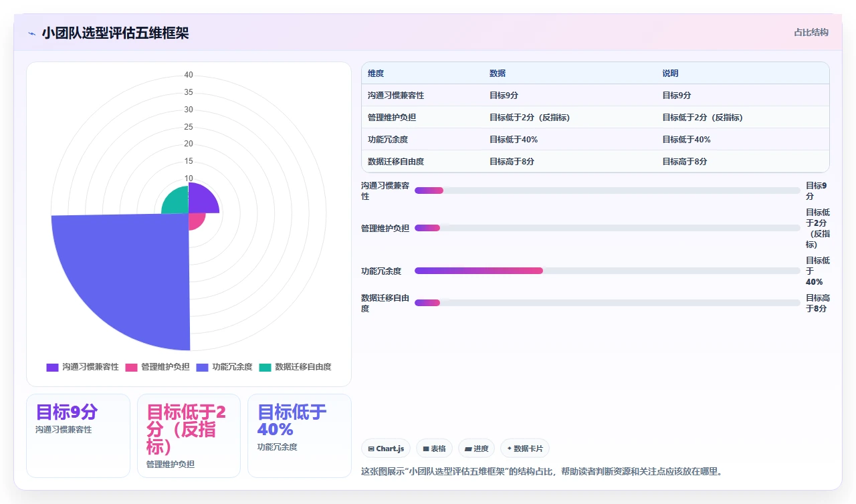
Task: Click the 数据迁移自由度 legend label
Action: [303, 367]
